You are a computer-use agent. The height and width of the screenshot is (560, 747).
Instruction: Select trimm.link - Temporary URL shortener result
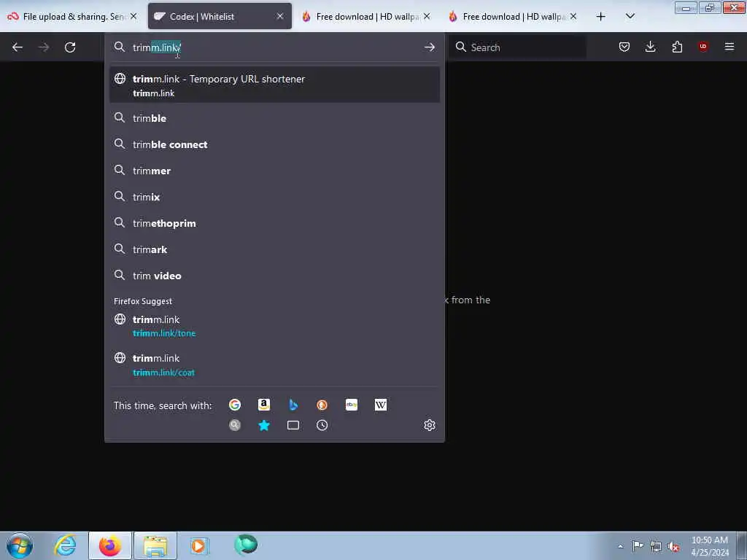coord(274,85)
